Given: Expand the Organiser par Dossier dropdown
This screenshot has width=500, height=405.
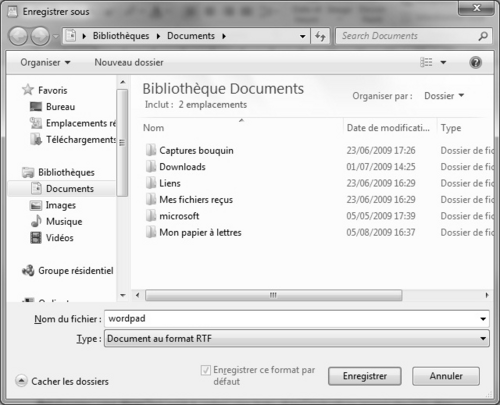Looking at the screenshot, I should point(444,96).
